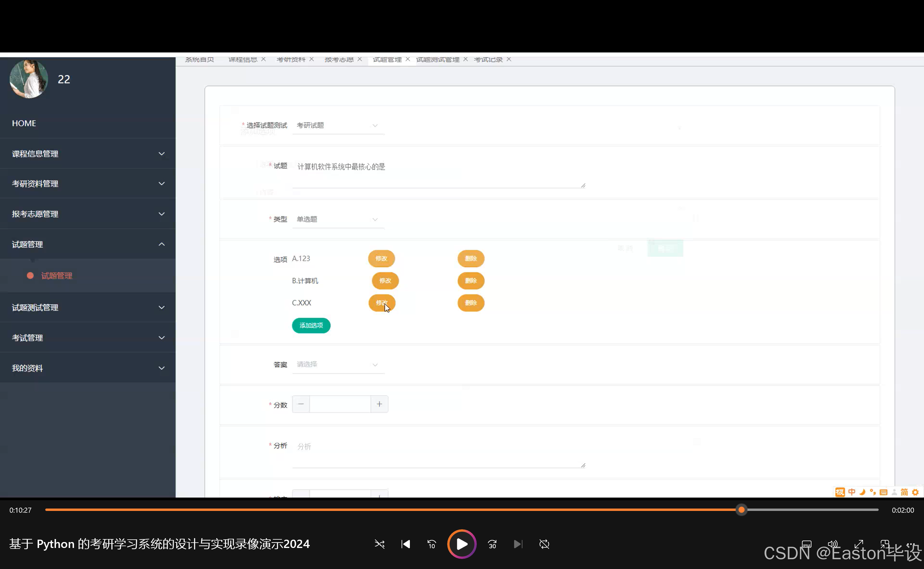Image resolution: width=924 pixels, height=569 pixels.
Task: Click the green 添加选项 button
Action: click(x=311, y=325)
